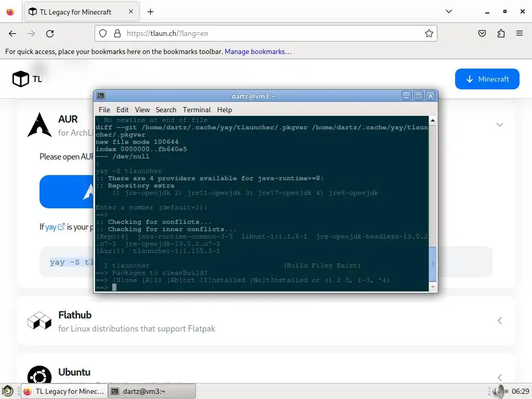Open the yay external link
Image resolution: width=532 pixels, height=399 pixels.
click(x=55, y=227)
